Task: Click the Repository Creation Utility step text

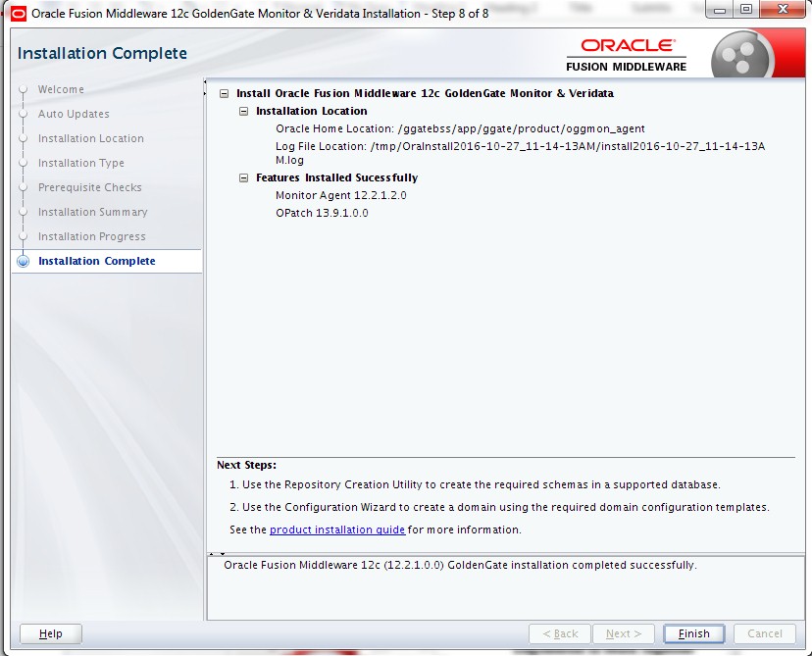Action: coord(475,484)
